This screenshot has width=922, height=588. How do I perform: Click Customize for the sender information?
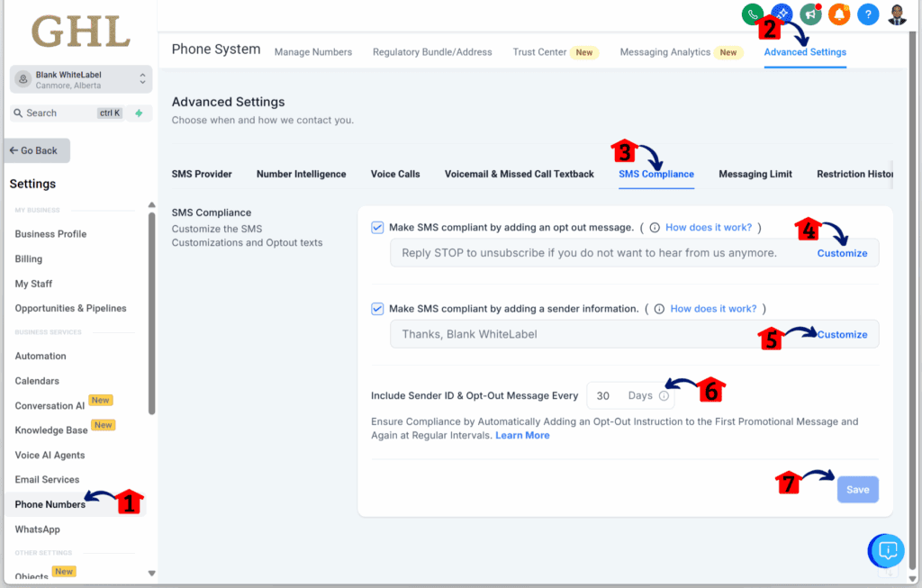point(842,335)
